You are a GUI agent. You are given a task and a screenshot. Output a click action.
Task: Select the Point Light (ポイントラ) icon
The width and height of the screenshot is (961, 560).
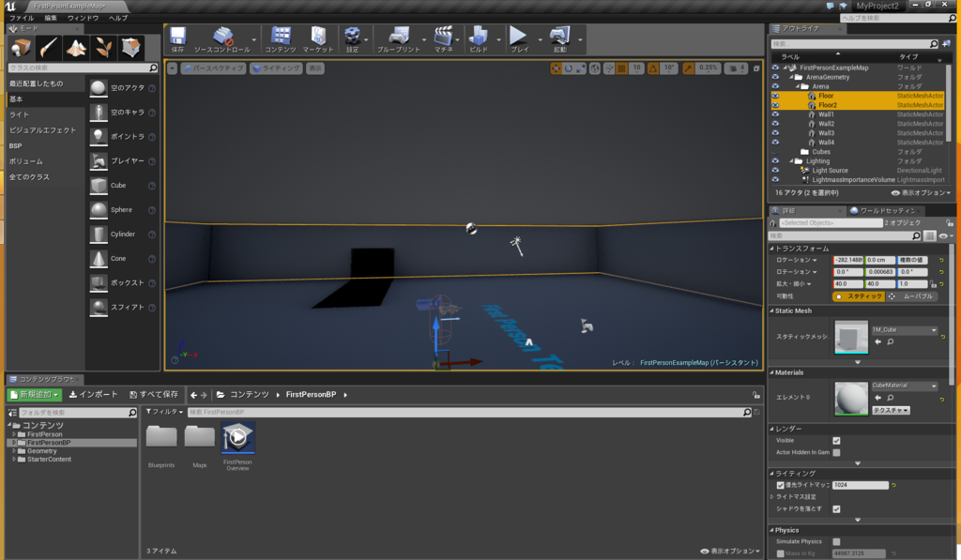pos(98,137)
